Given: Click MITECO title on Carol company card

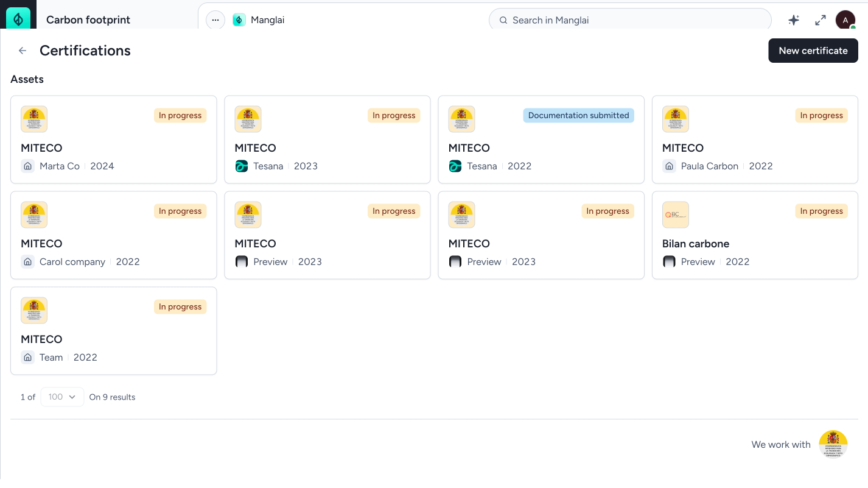Looking at the screenshot, I should (x=41, y=244).
